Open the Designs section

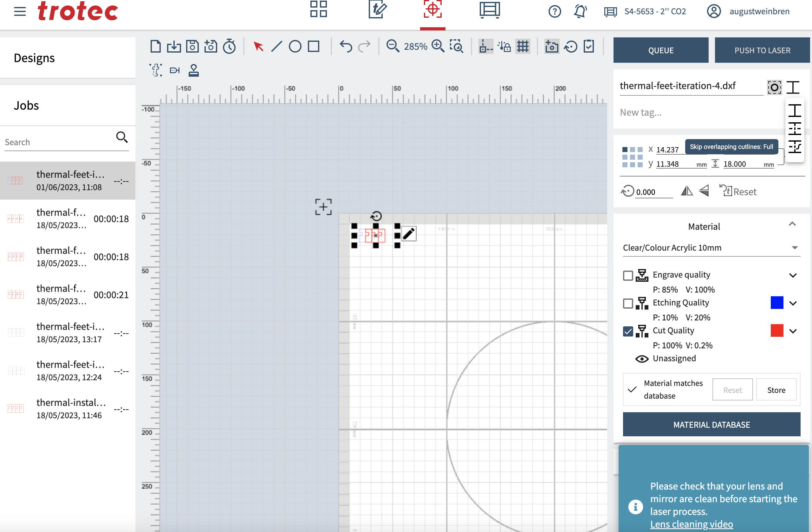(34, 58)
